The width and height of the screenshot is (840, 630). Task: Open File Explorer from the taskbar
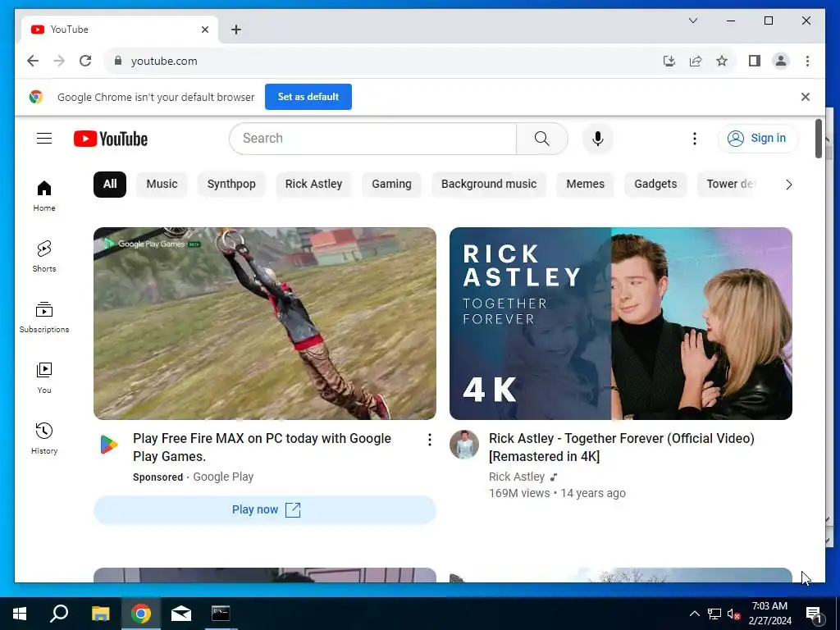tap(100, 614)
